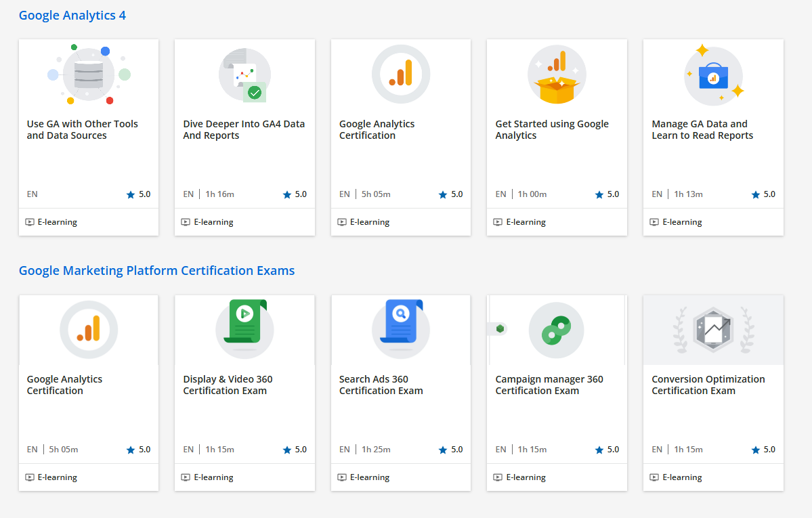This screenshot has height=518, width=812.
Task: Click the star rating icon on Use GA with Other Tools card
Action: point(131,195)
